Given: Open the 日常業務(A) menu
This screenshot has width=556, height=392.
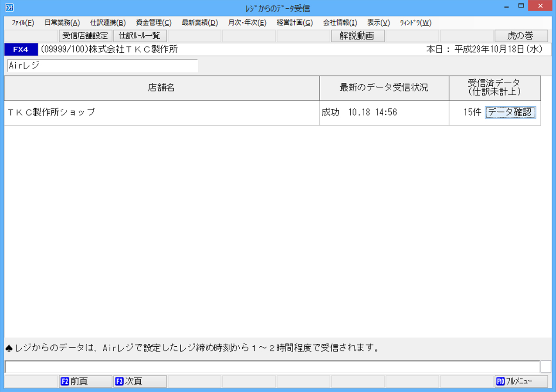Looking at the screenshot, I should 62,23.
